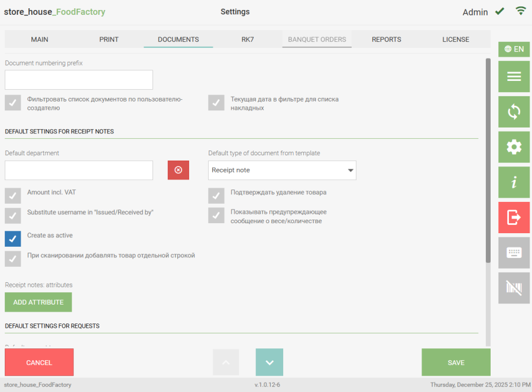Click the ADD ATTRIBUTE button
The image size is (532, 392).
click(38, 302)
